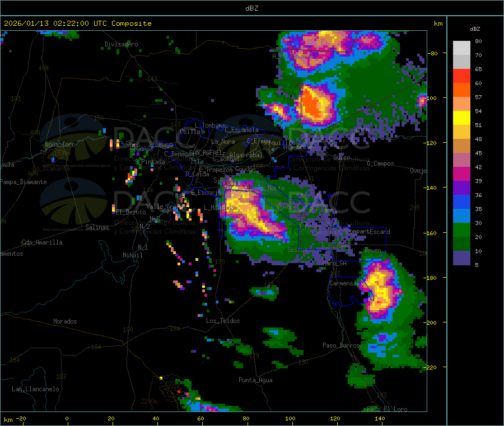Click the 'Guico' map label
Screen dimensions: 504x426
click(342, 157)
